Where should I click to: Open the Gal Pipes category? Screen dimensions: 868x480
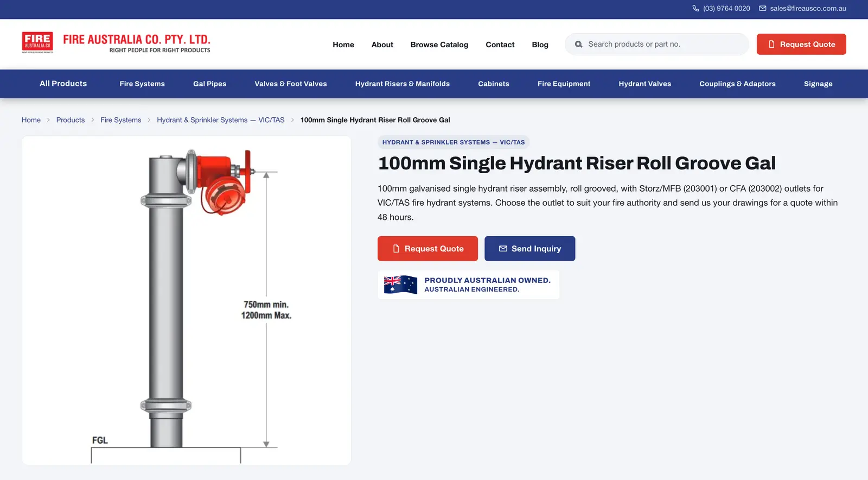coord(209,84)
